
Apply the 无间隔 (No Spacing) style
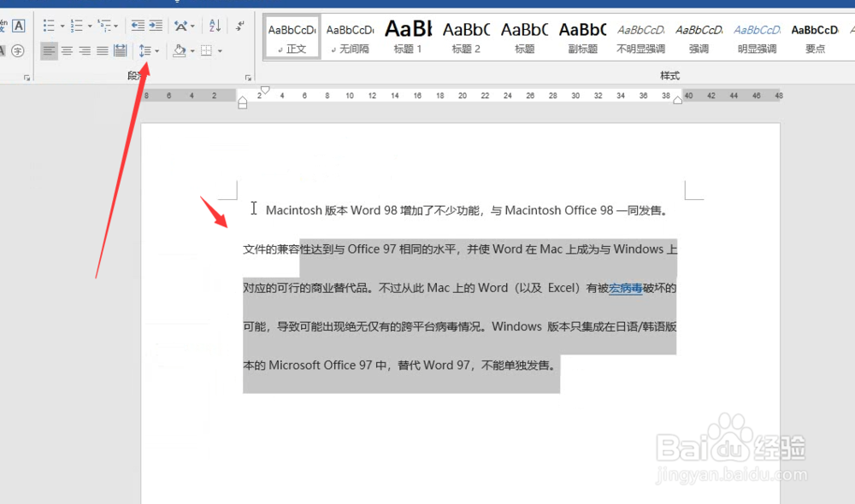coord(350,37)
